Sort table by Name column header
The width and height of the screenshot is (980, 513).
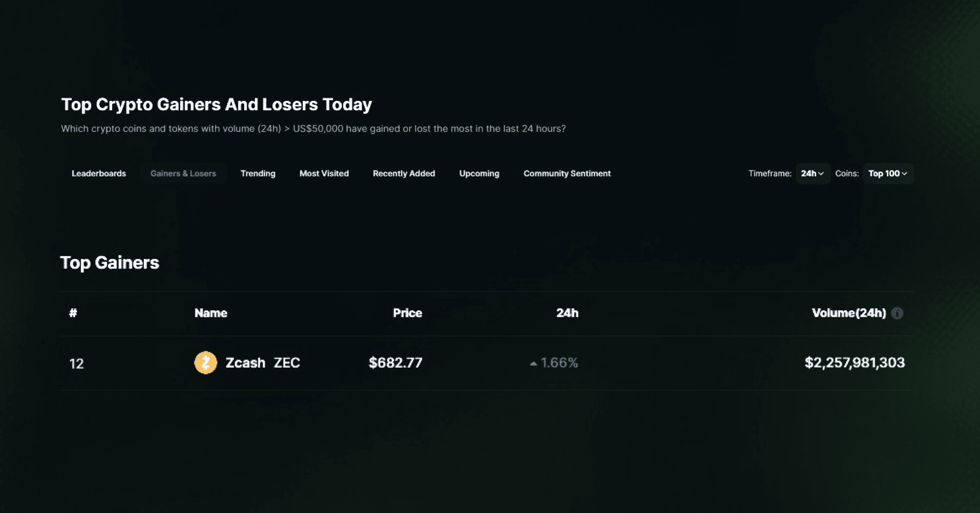click(211, 313)
